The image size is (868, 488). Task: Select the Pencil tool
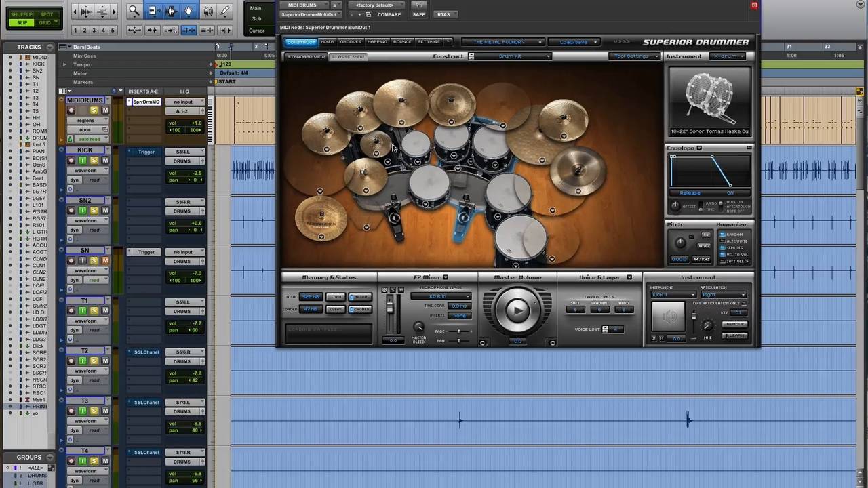[x=225, y=11]
